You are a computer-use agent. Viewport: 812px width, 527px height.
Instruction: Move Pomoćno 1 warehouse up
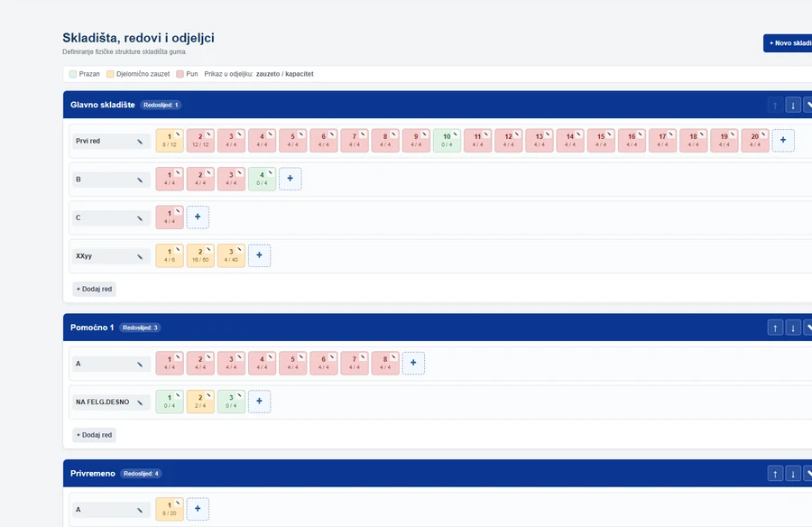coord(775,328)
